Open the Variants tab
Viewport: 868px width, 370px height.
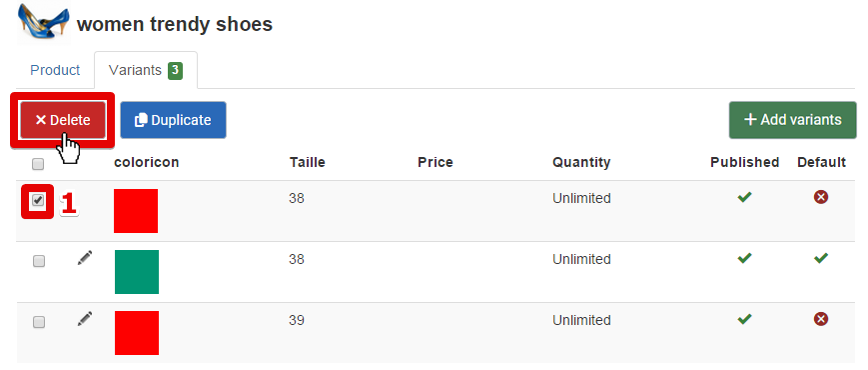pyautogui.click(x=146, y=70)
